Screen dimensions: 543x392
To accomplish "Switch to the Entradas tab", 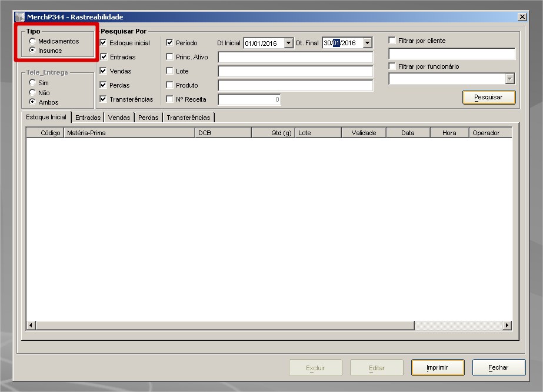I will coord(88,118).
